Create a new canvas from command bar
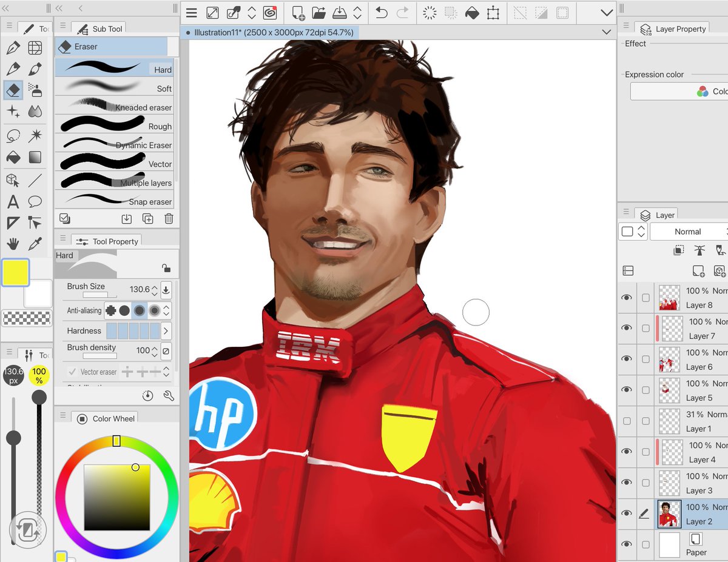The width and height of the screenshot is (728, 562). 298,13
